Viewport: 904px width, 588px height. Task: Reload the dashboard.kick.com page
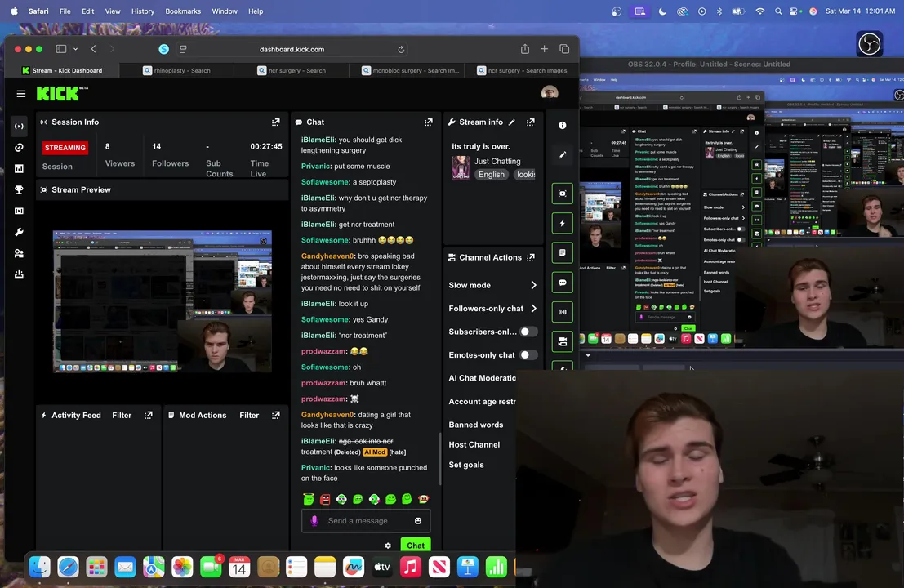401,50
